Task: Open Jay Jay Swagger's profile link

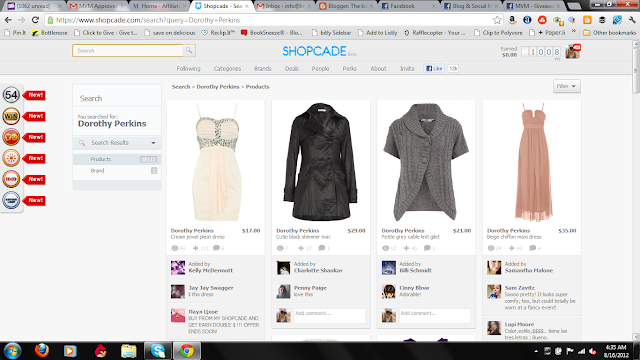Action: point(211,288)
